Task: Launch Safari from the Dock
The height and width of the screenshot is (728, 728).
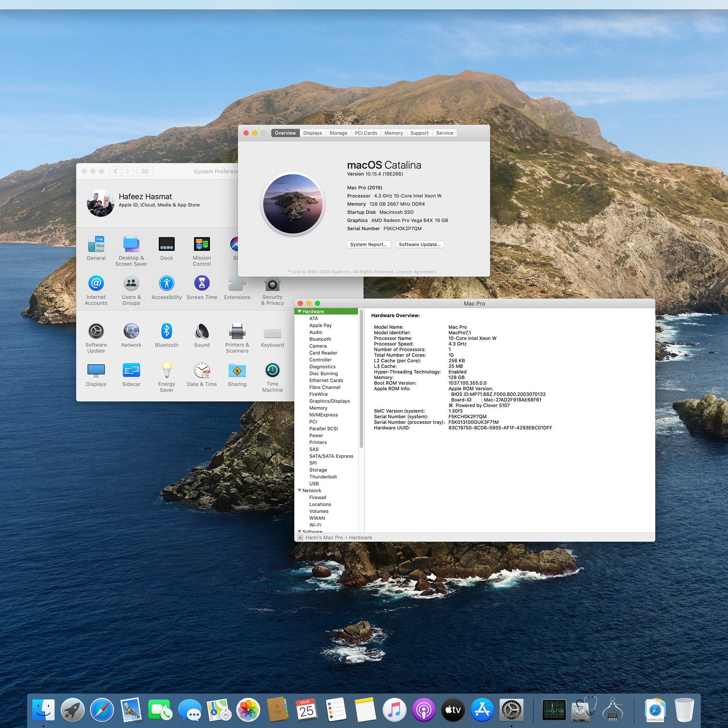Action: (102, 710)
